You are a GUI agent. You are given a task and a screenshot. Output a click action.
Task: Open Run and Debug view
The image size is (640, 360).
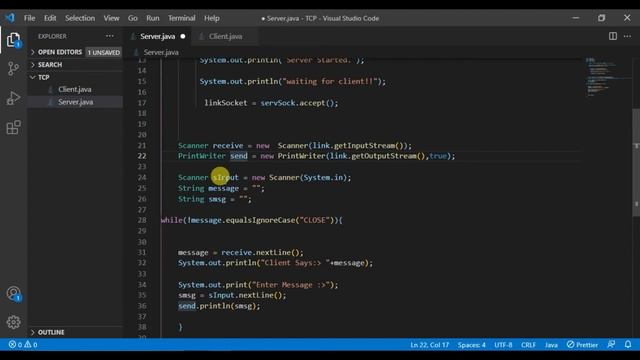[x=13, y=98]
